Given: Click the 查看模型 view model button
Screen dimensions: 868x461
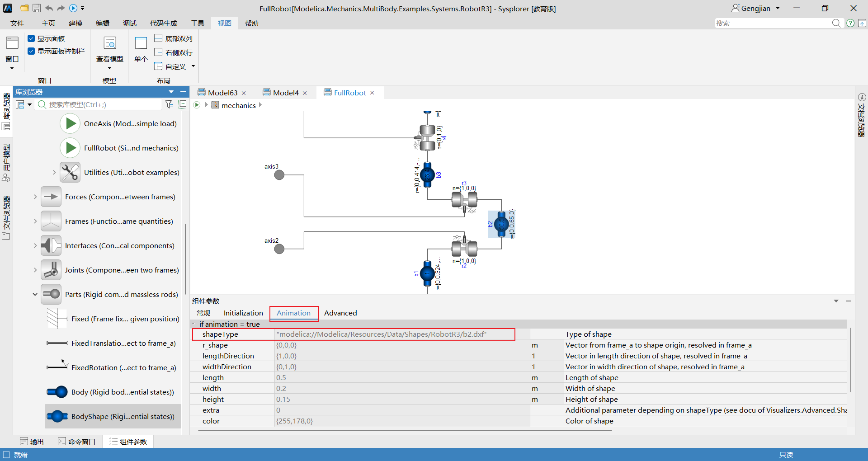Looking at the screenshot, I should (110, 52).
